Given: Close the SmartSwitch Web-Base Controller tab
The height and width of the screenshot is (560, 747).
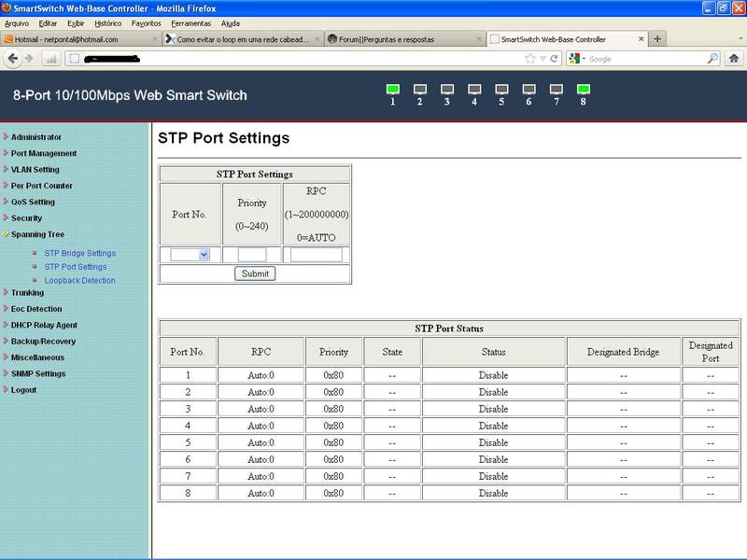Looking at the screenshot, I should coord(641,39).
